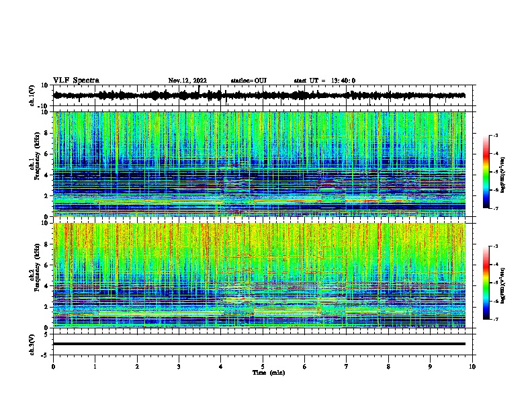
Task: Click the "2" tick on ch.1 frequency axis
Action: [x=46, y=195]
